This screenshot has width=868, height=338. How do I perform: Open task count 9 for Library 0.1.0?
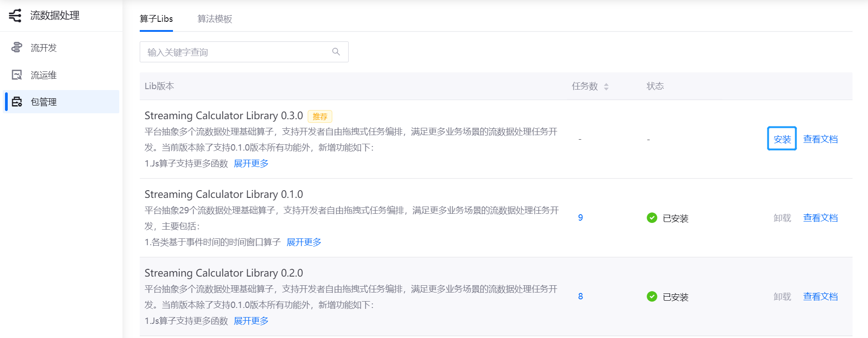coord(580,218)
